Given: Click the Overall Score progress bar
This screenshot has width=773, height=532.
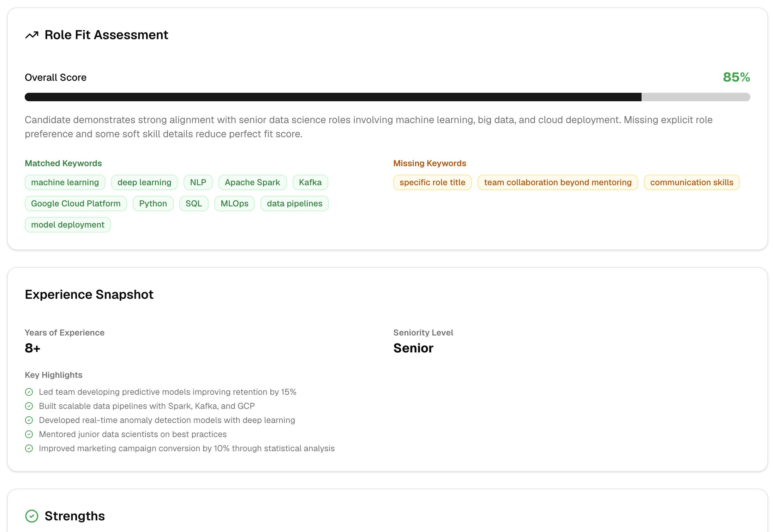Looking at the screenshot, I should (387, 97).
